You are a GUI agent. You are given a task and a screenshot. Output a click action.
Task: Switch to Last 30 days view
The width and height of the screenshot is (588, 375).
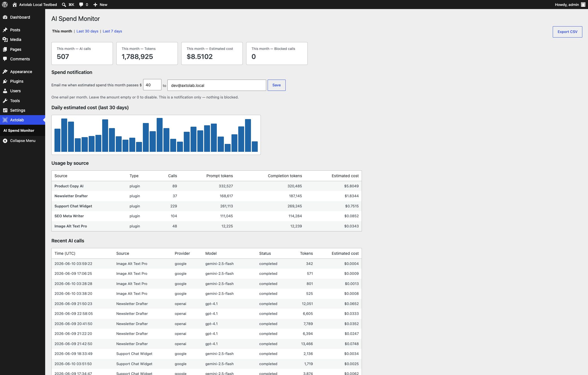(87, 31)
